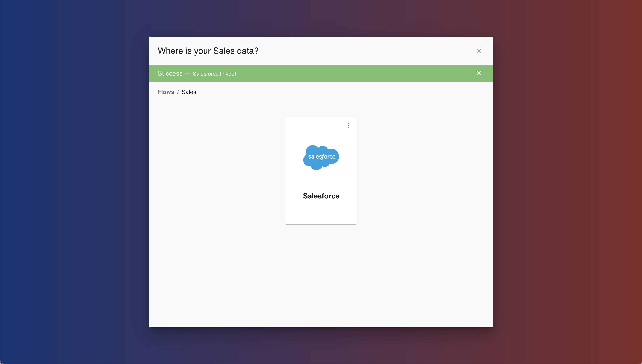Go back to Flows breadcrumb
The image size is (642, 364).
[166, 92]
